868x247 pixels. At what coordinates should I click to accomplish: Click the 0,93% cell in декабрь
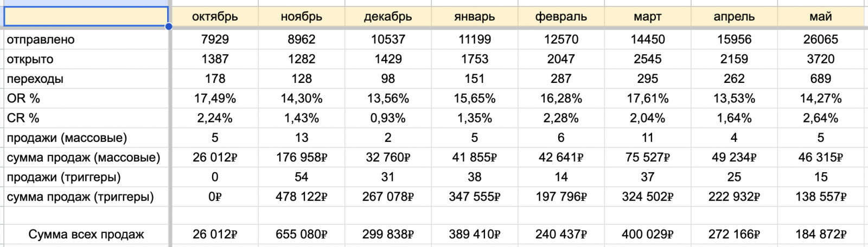click(388, 118)
